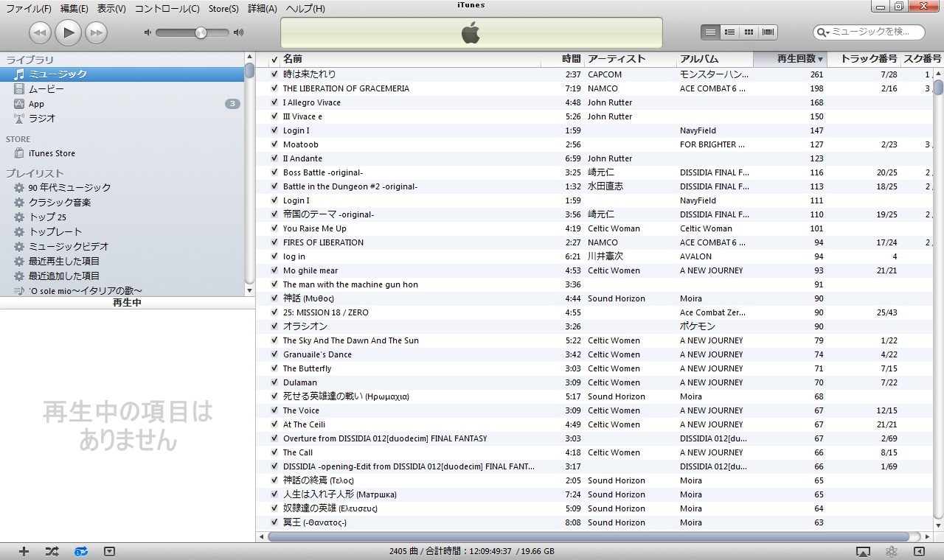This screenshot has height=560, width=944.
Task: Uncheck THE LIBERATION OF GRACEMERIA checkbox
Action: (x=274, y=88)
